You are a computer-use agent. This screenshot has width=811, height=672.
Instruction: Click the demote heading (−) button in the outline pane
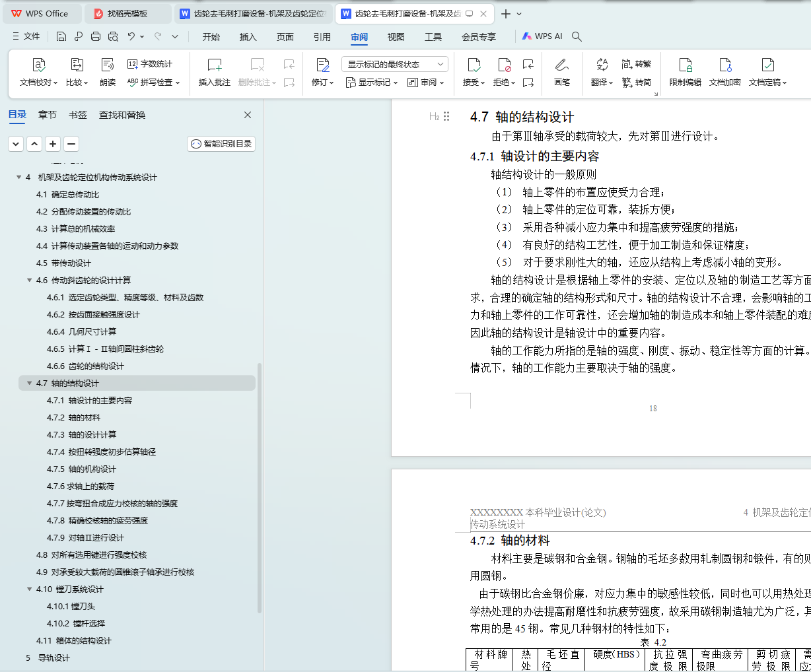[x=71, y=144]
